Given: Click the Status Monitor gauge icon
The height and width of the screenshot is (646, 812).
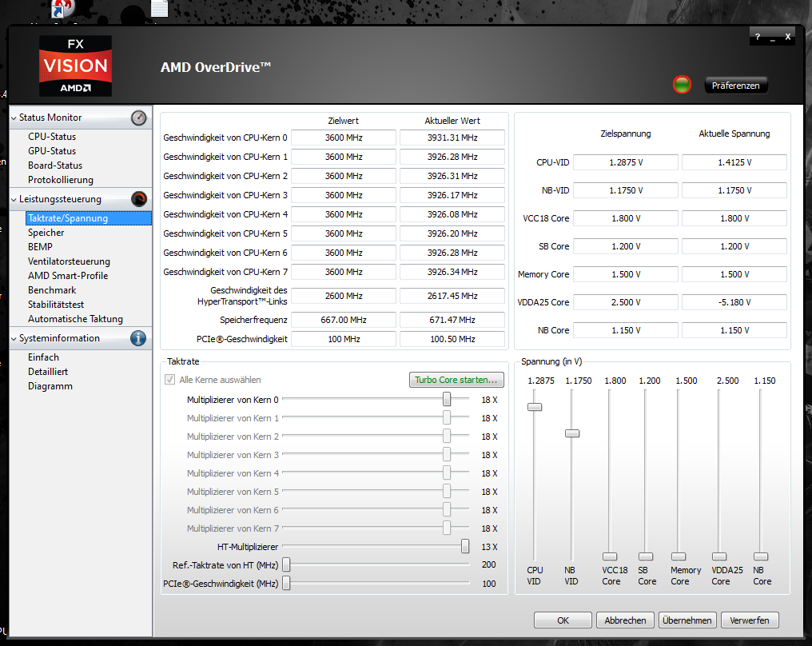Looking at the screenshot, I should (x=138, y=118).
